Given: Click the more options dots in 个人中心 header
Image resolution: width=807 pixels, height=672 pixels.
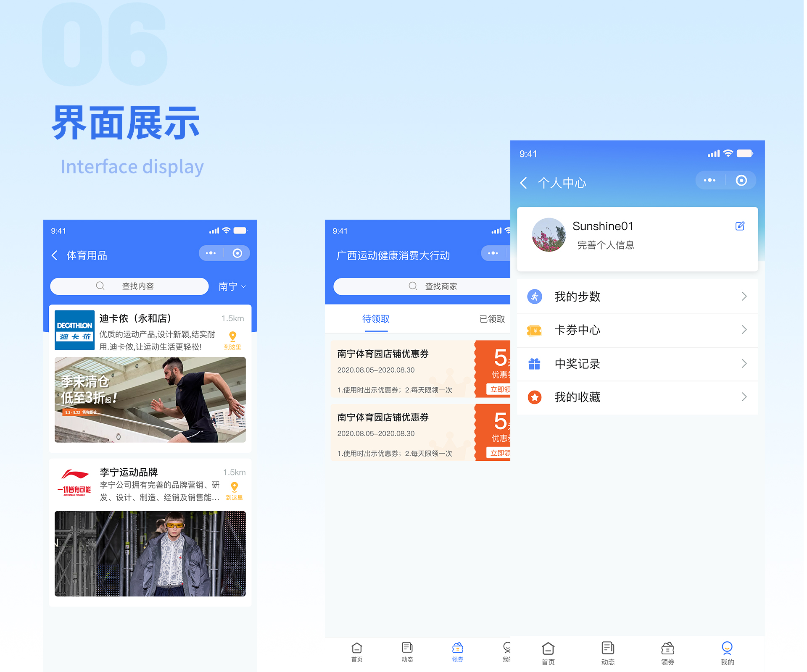Looking at the screenshot, I should click(x=709, y=181).
